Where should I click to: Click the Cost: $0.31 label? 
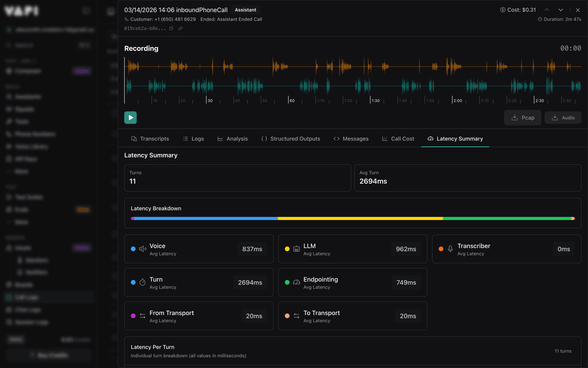point(518,10)
